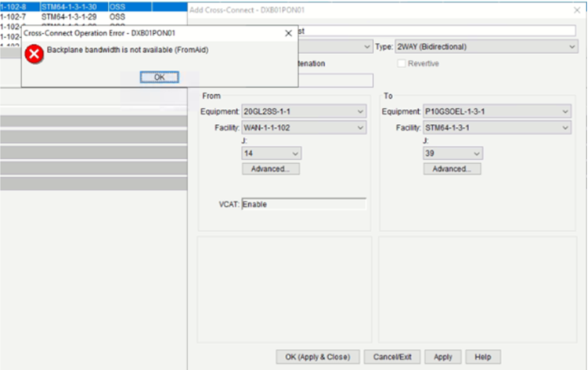Open Help for Add Cross-Connect
Image resolution: width=588 pixels, height=370 pixels.
pos(483,357)
